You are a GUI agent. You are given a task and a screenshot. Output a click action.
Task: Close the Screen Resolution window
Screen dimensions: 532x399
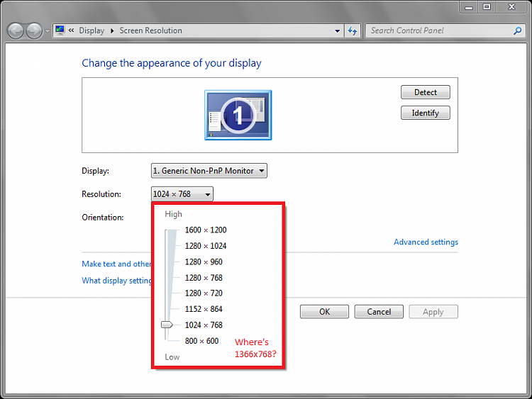[x=511, y=7]
